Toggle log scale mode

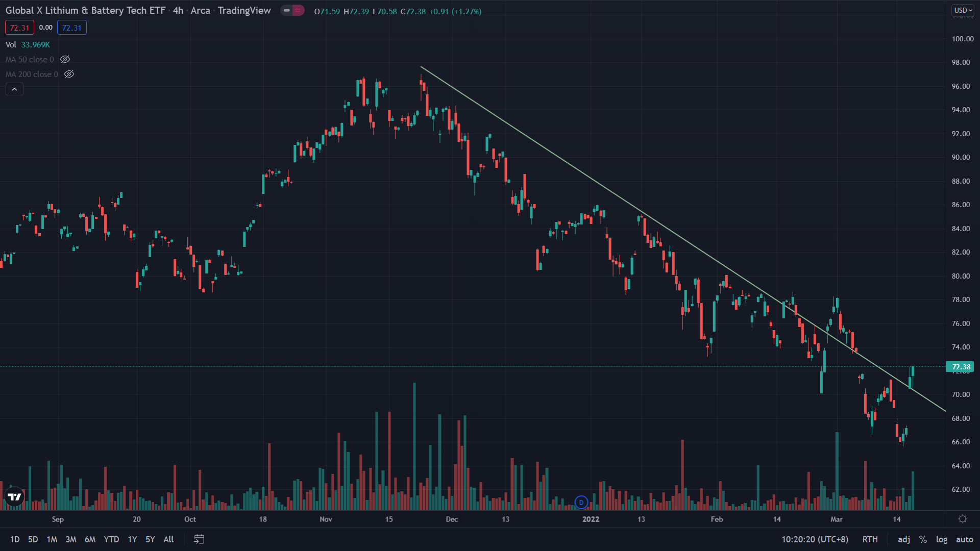(x=942, y=539)
